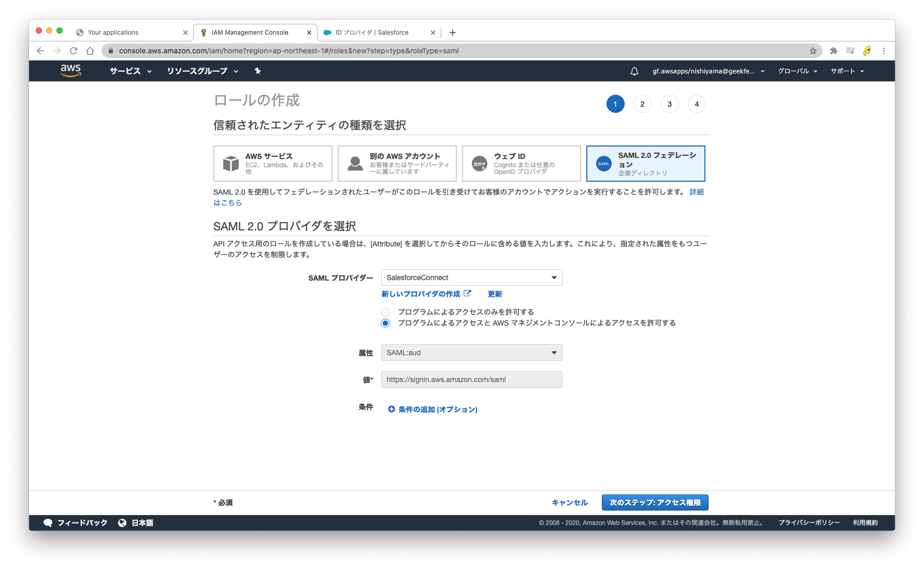
Task: Open the グローバル region dropdown
Action: click(x=798, y=71)
